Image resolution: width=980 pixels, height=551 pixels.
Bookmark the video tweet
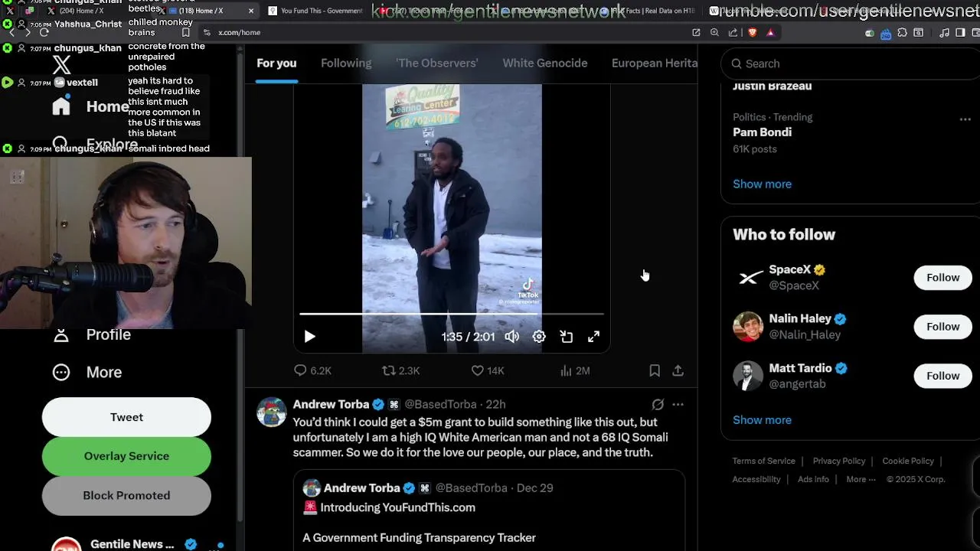click(655, 370)
